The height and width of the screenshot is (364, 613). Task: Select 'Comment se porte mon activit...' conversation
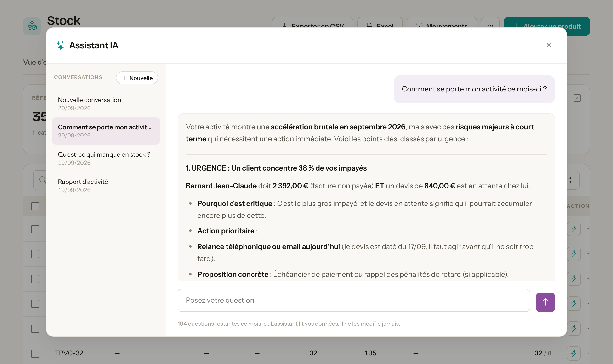(106, 131)
